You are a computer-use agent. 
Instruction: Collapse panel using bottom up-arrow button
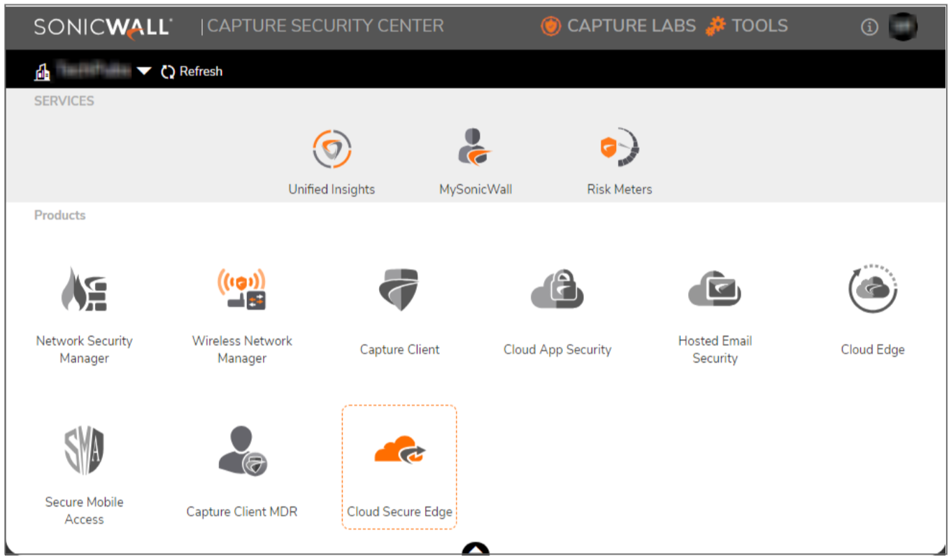[476, 550]
